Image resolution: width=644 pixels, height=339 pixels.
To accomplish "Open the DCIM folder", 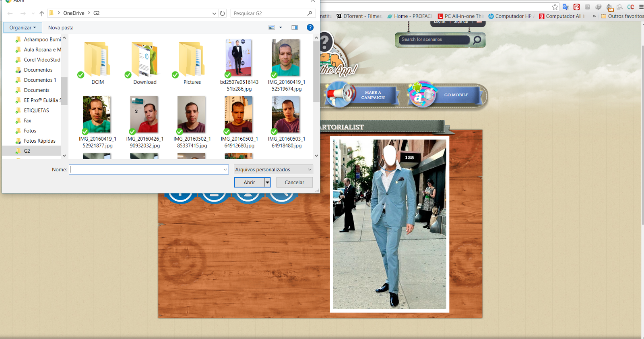I will pyautogui.click(x=97, y=63).
